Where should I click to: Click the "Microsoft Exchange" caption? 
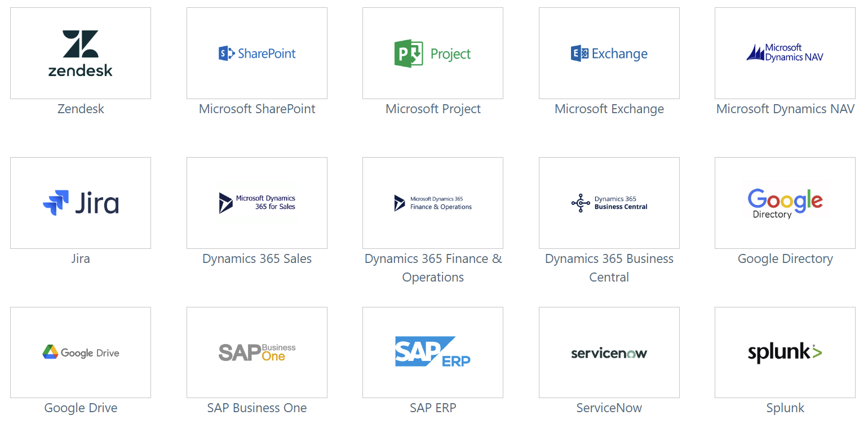tap(609, 109)
